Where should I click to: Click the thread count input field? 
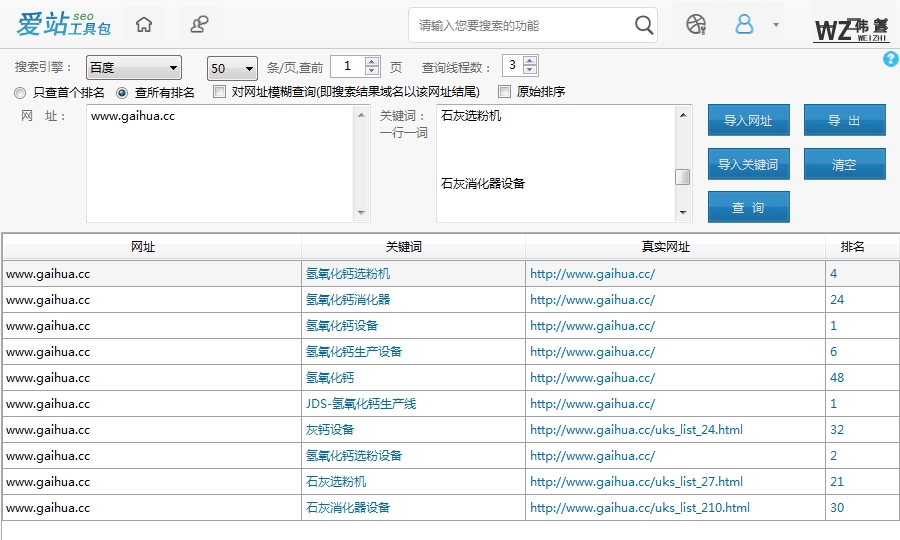click(513, 65)
